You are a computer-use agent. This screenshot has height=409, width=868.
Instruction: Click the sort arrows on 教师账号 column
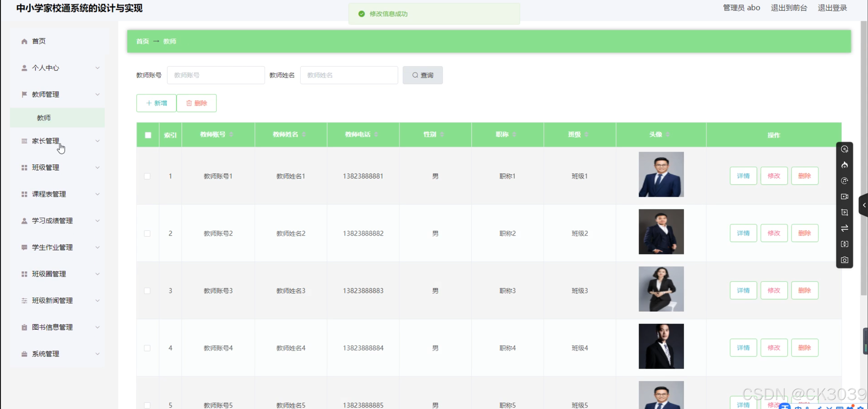(232, 135)
